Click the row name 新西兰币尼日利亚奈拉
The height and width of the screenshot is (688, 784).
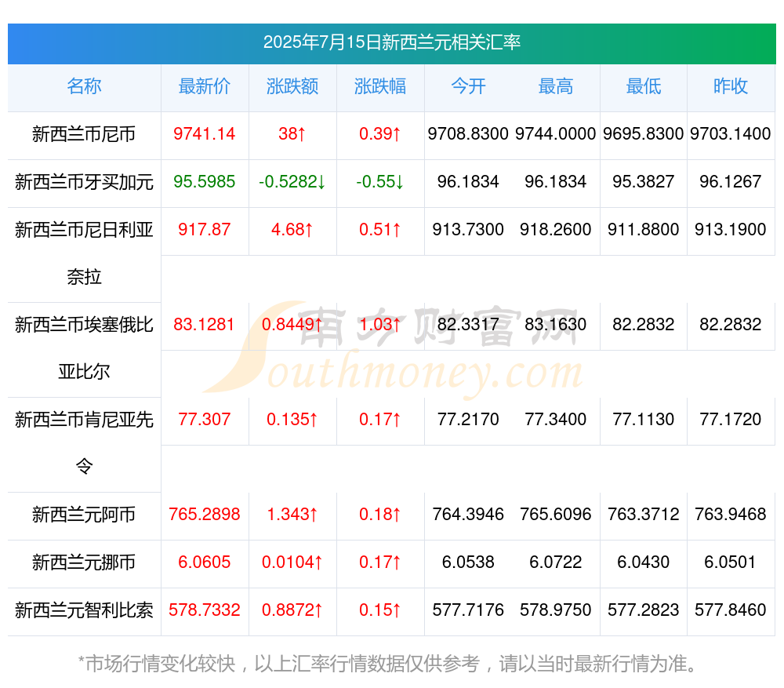[x=84, y=253]
